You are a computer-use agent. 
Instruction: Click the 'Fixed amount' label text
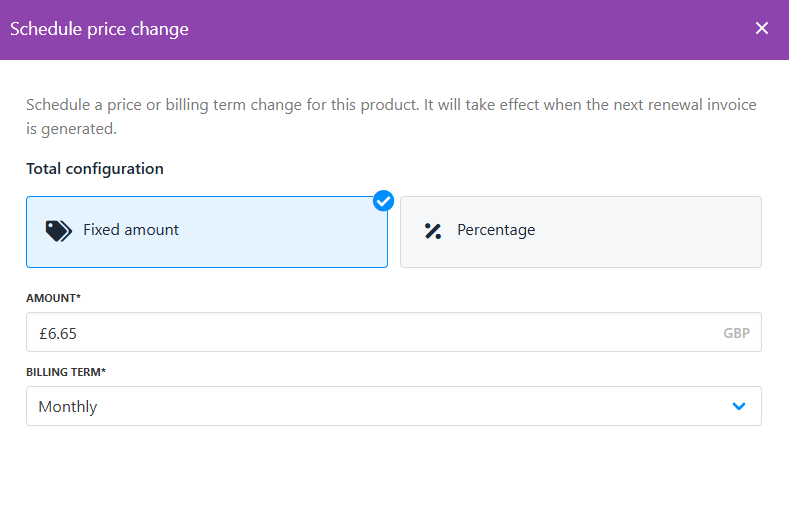click(131, 230)
